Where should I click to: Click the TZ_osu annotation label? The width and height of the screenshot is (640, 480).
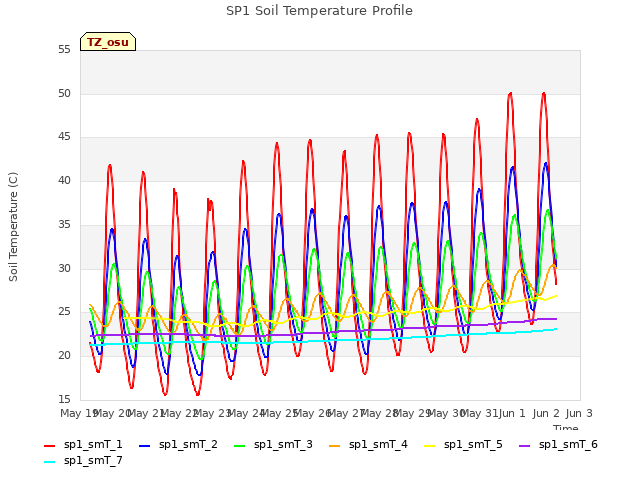coord(108,42)
